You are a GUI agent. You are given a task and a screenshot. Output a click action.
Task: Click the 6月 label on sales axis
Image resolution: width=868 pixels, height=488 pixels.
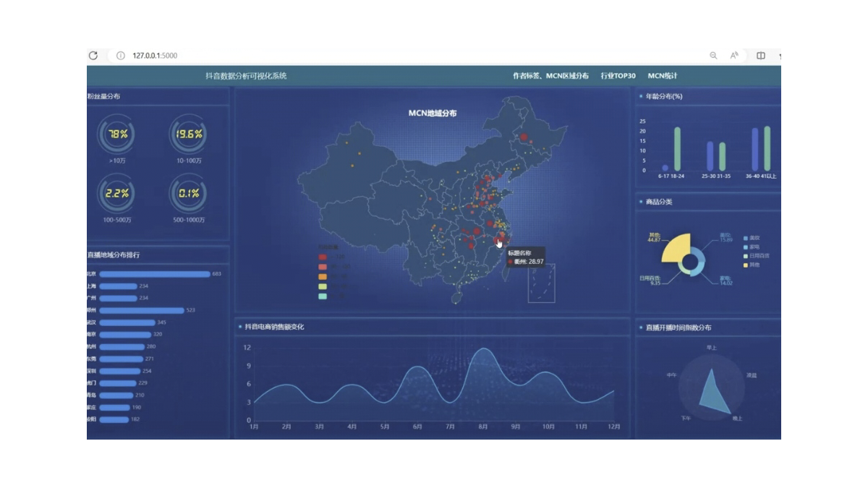pyautogui.click(x=417, y=427)
